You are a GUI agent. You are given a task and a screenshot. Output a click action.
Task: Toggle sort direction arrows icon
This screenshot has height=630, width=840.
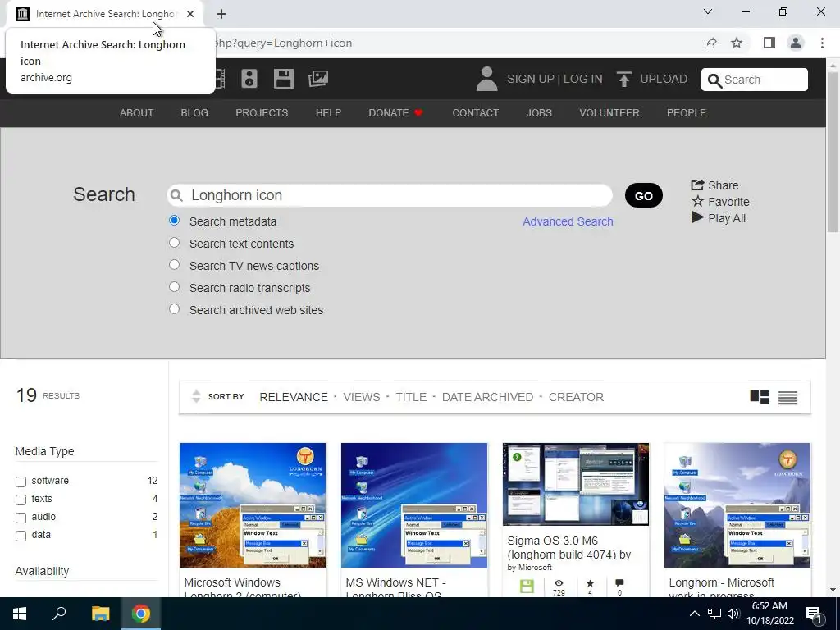[196, 396]
